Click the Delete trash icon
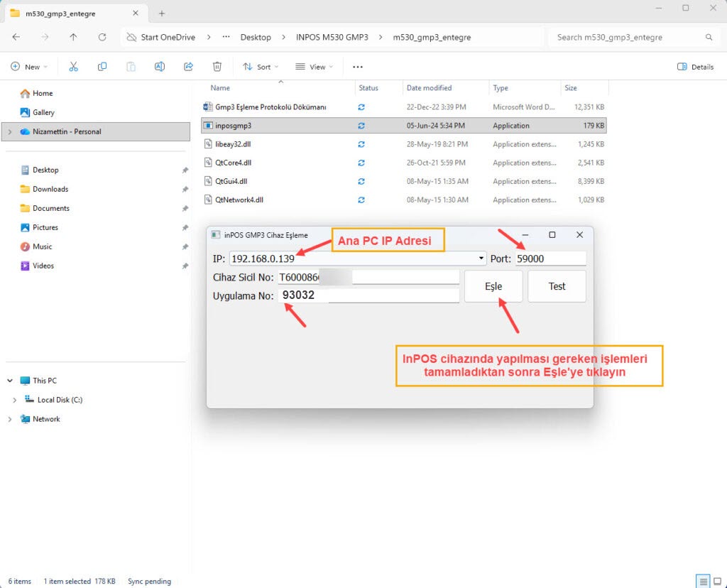727x588 pixels. coord(217,67)
